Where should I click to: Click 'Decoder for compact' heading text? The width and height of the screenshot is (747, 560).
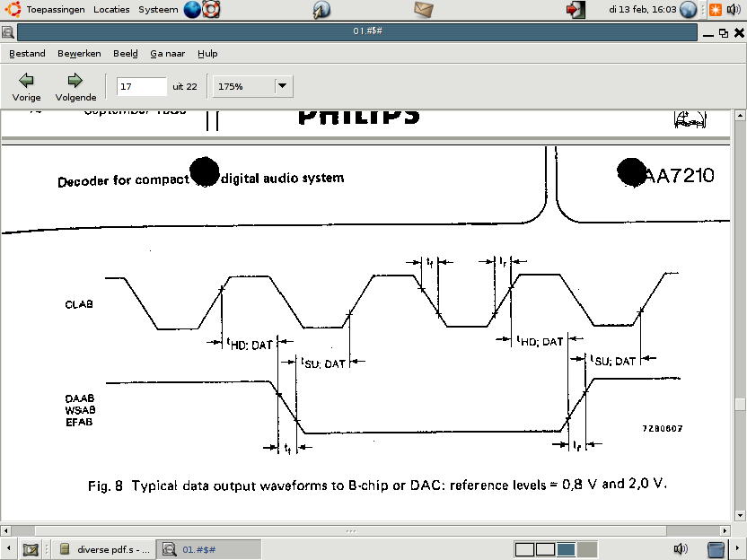123,180
